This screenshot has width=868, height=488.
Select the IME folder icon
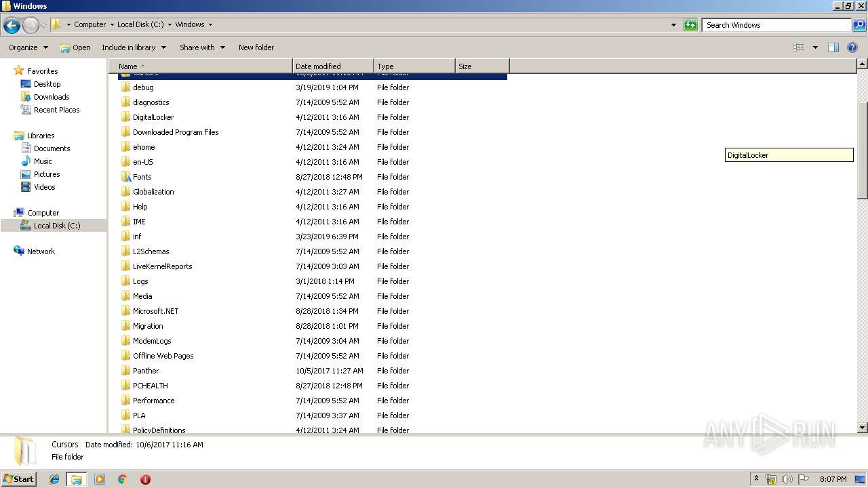(125, 222)
